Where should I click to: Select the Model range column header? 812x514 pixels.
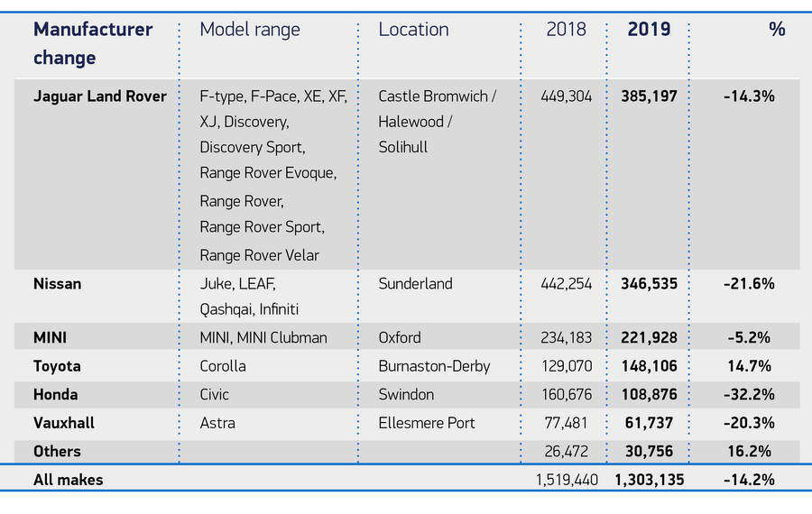tap(250, 29)
